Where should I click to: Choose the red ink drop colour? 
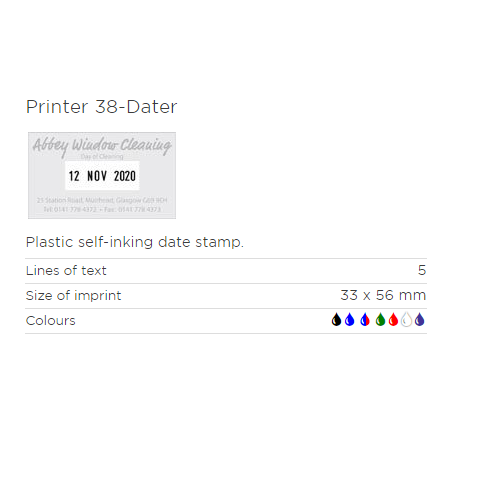[x=393, y=319]
